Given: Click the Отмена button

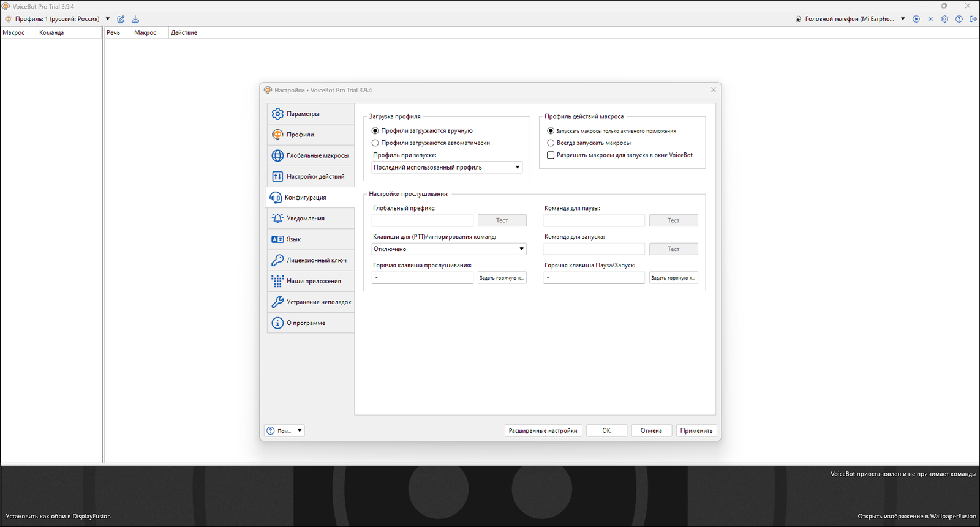Looking at the screenshot, I should click(652, 431).
